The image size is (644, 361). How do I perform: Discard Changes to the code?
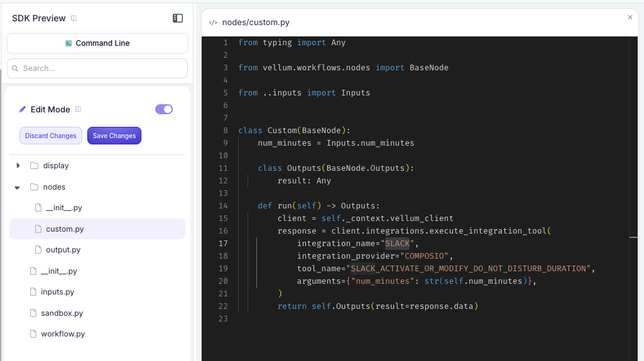click(x=51, y=136)
